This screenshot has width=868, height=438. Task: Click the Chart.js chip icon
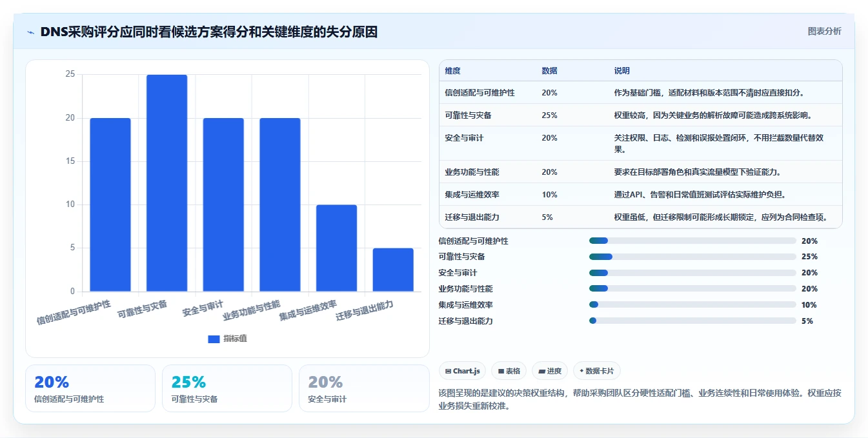448,372
